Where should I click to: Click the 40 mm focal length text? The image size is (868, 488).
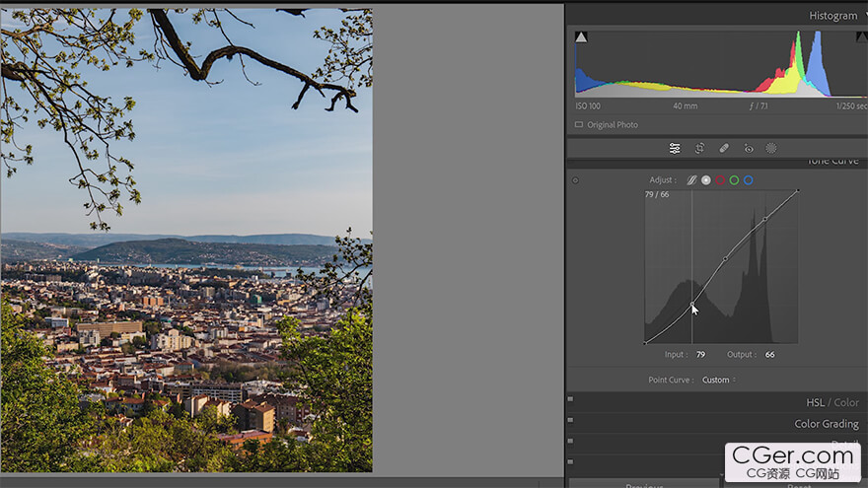pyautogui.click(x=685, y=106)
